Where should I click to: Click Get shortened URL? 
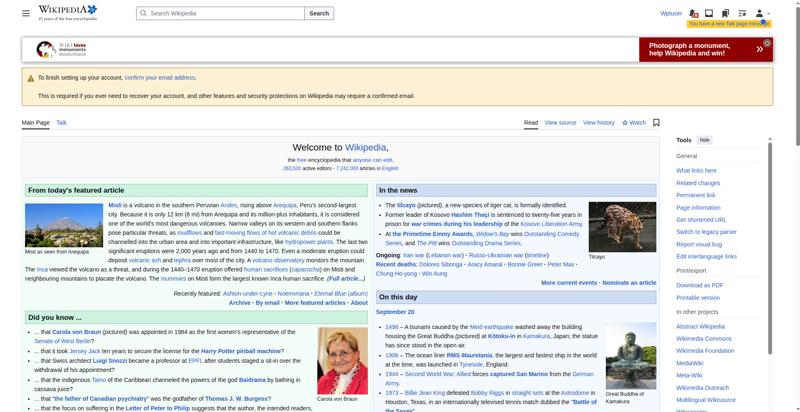(x=701, y=220)
